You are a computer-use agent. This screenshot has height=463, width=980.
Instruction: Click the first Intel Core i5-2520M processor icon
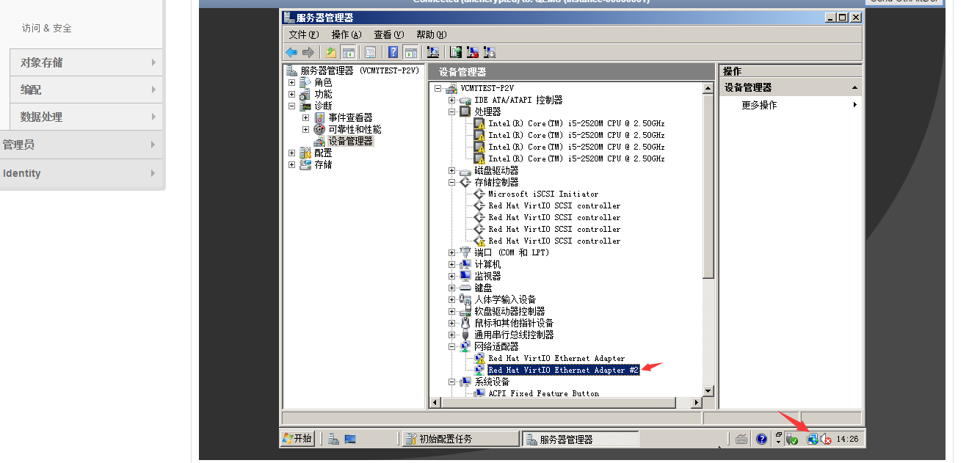click(x=480, y=123)
